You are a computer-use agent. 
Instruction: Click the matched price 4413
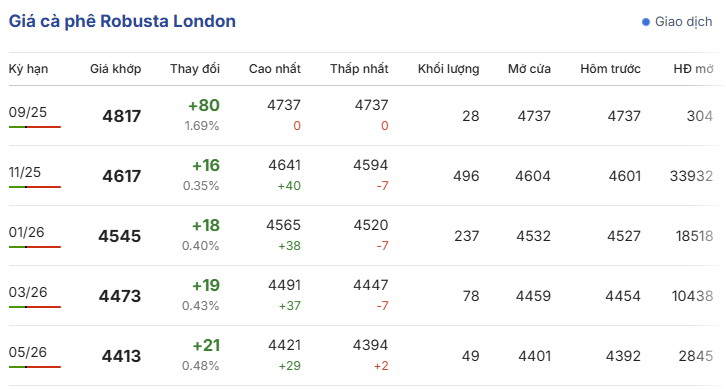(x=121, y=356)
